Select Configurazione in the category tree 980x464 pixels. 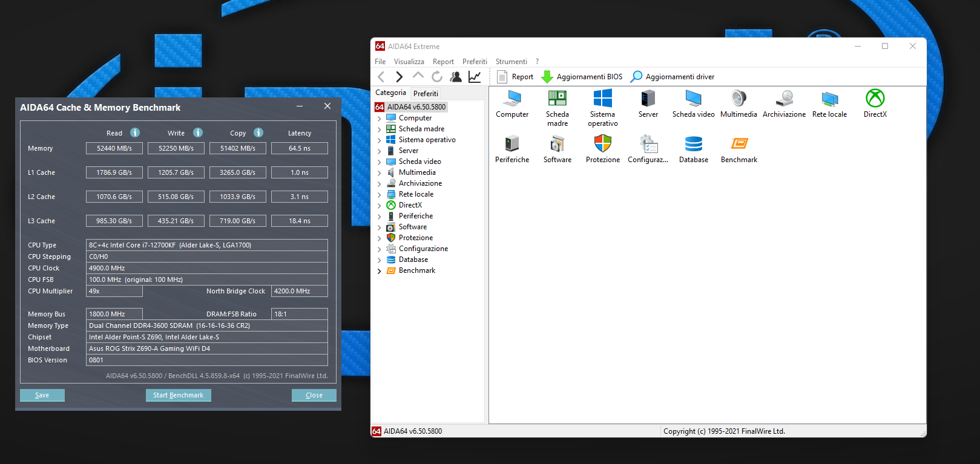[x=423, y=249]
